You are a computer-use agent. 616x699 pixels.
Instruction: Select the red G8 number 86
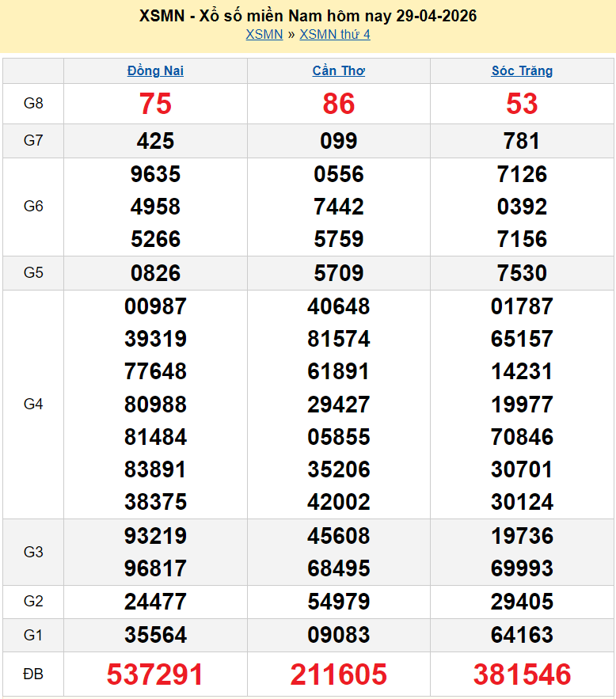(x=338, y=104)
